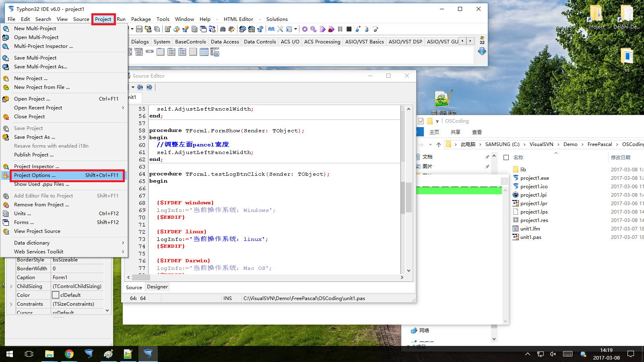
Task: Choose Project Inspector menu entry
Action: (64, 166)
